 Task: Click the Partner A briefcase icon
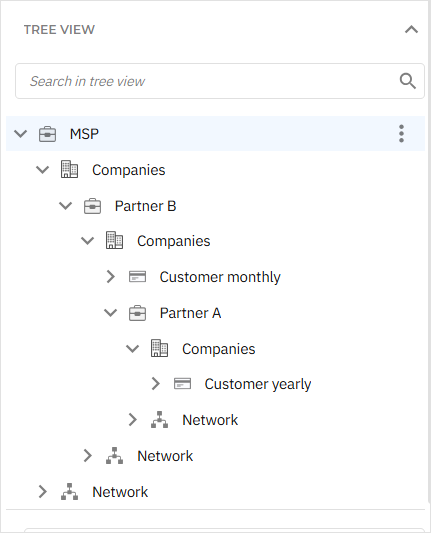click(x=137, y=313)
